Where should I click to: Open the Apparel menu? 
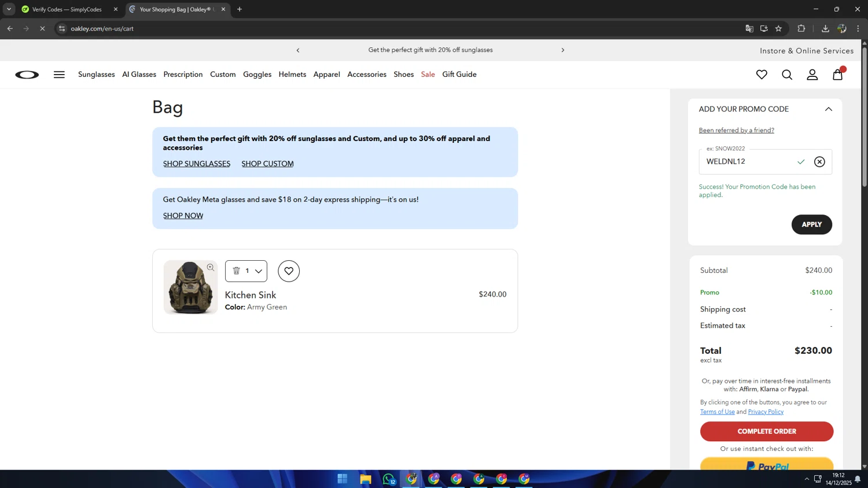pos(326,75)
